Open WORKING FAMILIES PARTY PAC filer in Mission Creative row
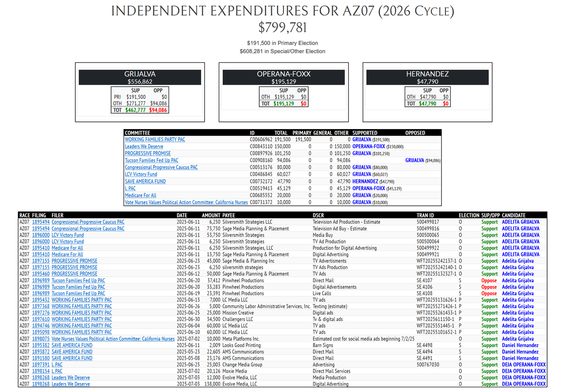The image size is (568, 392). coord(82,313)
